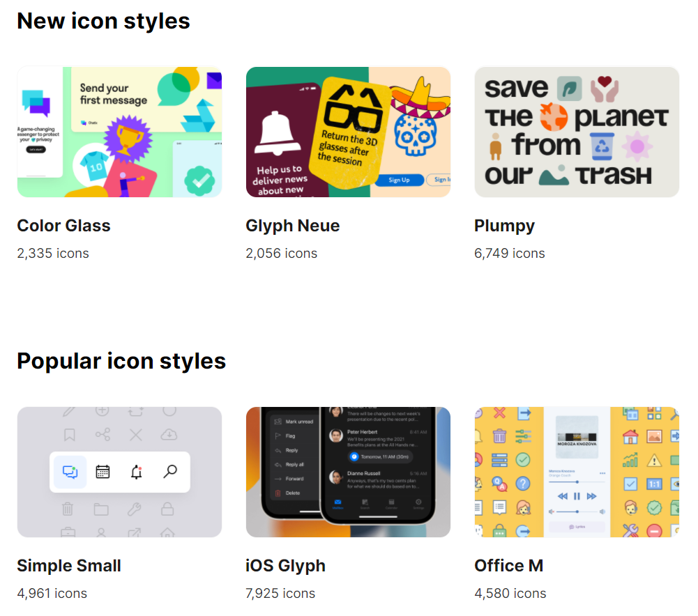Click the notification bell icon in Simple Small preview
Image resolution: width=698 pixels, height=616 pixels.
point(137,472)
